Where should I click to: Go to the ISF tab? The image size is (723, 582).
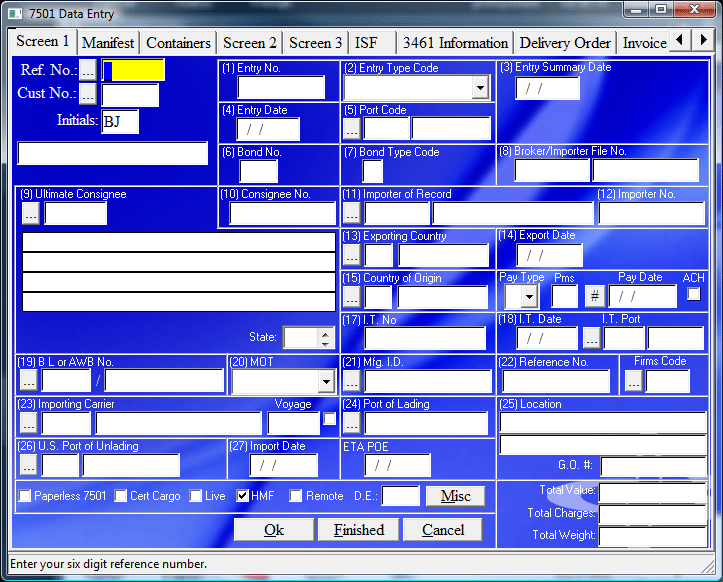pyautogui.click(x=373, y=43)
